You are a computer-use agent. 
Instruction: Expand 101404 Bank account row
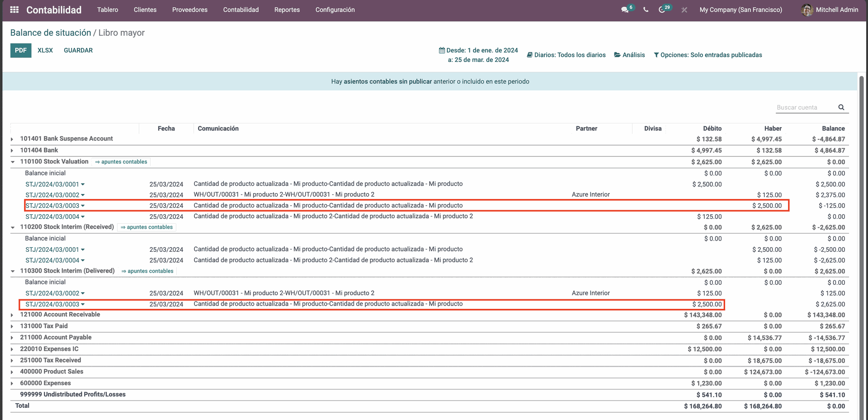coord(12,150)
